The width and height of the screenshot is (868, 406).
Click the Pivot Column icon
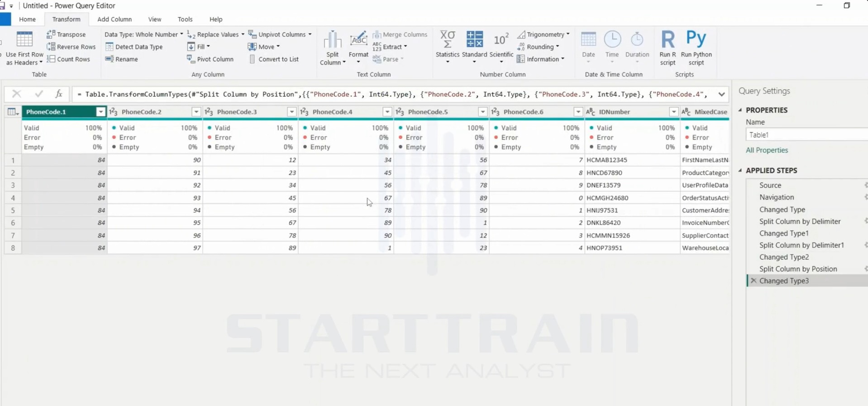click(191, 59)
